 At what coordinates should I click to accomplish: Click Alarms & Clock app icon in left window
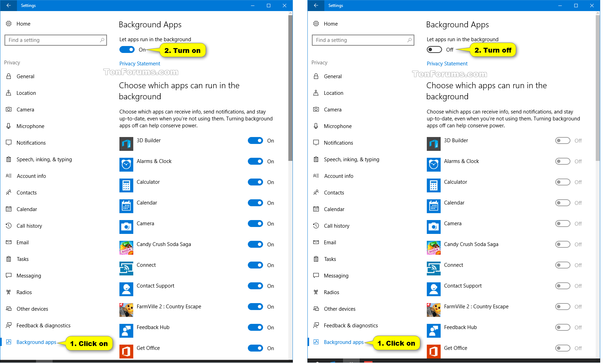pyautogui.click(x=126, y=165)
